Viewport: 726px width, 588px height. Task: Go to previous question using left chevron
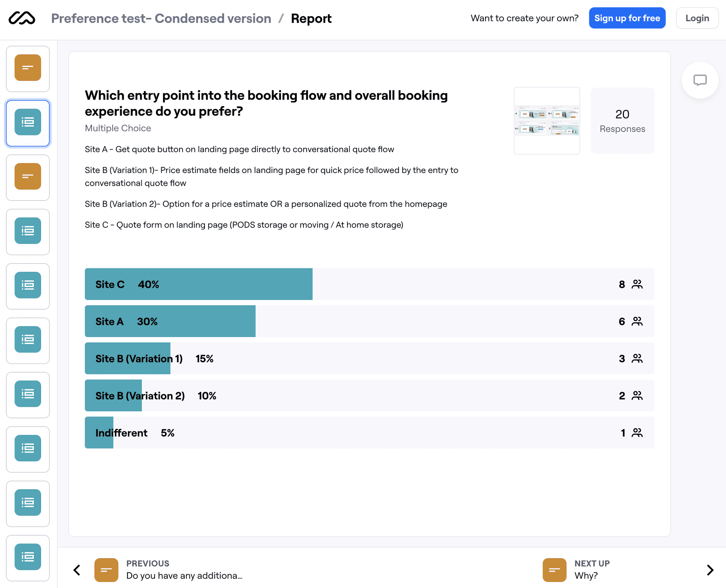point(77,570)
